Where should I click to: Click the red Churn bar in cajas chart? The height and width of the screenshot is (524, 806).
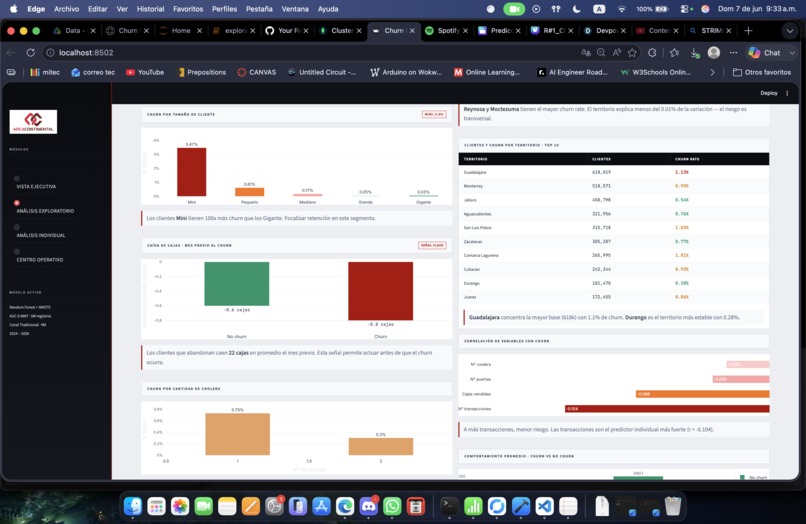(380, 291)
